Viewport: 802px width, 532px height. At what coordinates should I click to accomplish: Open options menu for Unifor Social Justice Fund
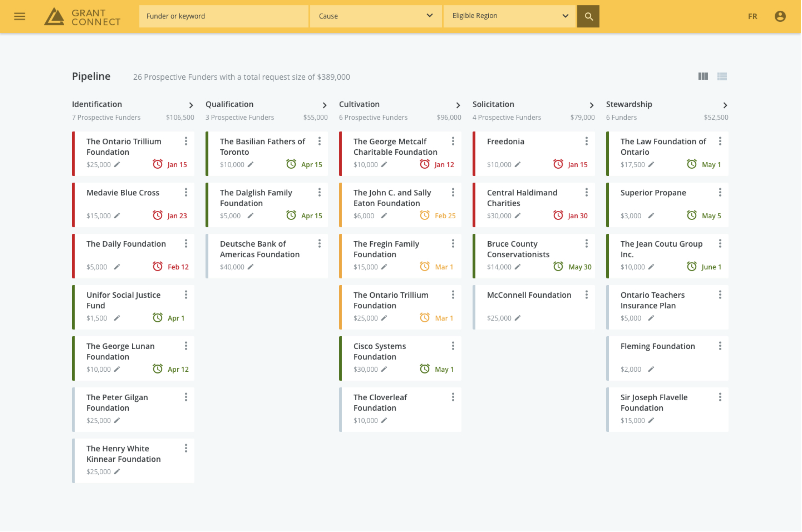click(x=186, y=295)
